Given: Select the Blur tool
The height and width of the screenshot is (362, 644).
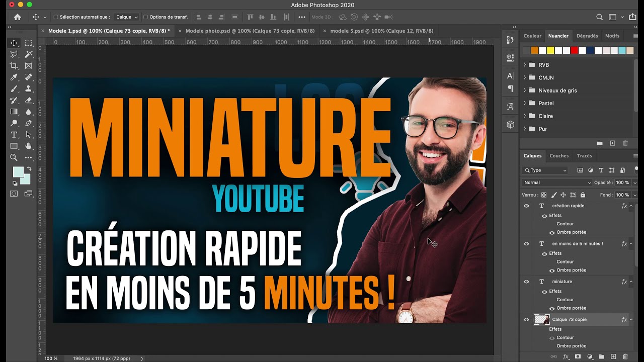Looking at the screenshot, I should [x=29, y=112].
